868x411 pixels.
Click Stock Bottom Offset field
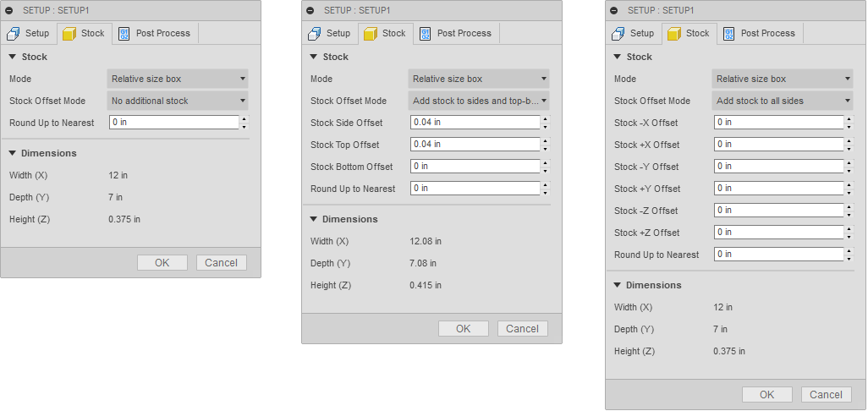[475, 167]
